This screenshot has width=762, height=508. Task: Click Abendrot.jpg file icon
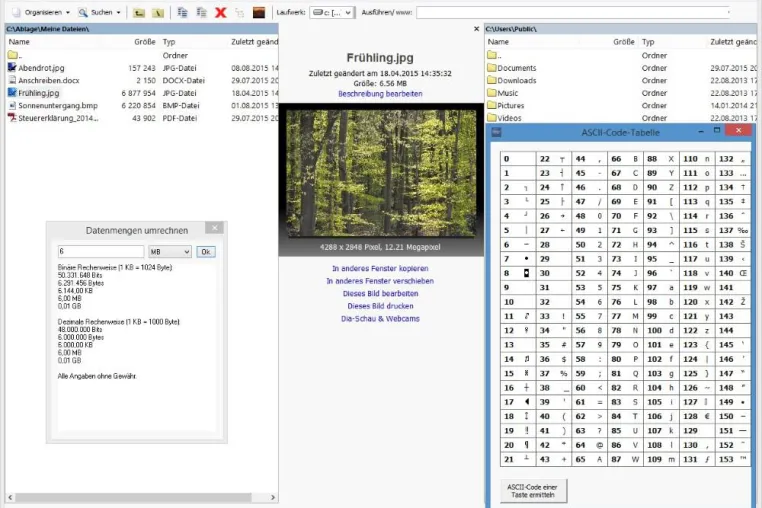tap(12, 68)
